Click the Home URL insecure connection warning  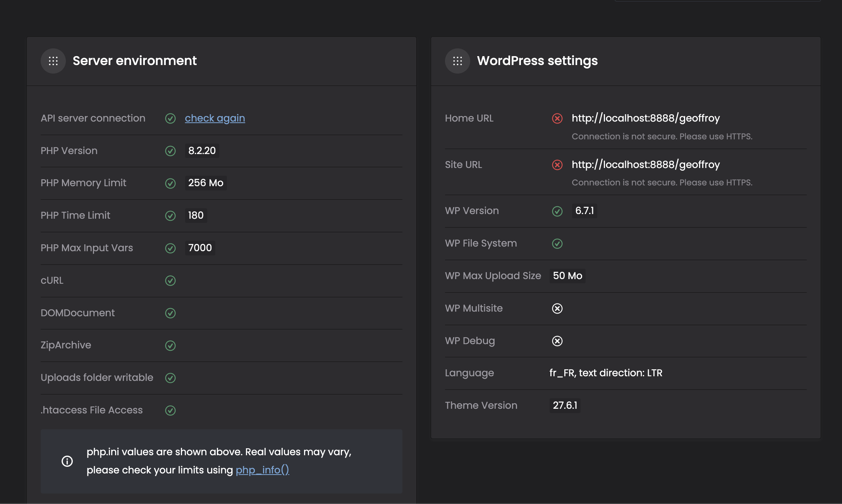(662, 136)
